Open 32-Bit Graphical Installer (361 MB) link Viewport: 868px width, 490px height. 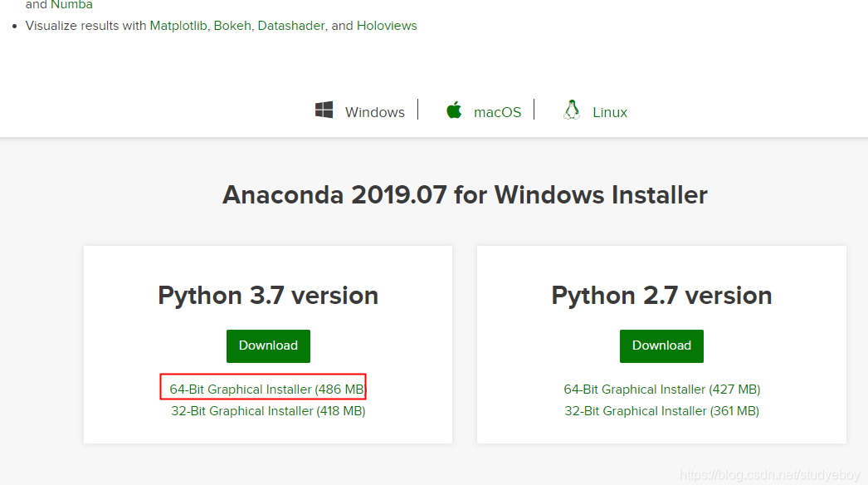point(661,411)
